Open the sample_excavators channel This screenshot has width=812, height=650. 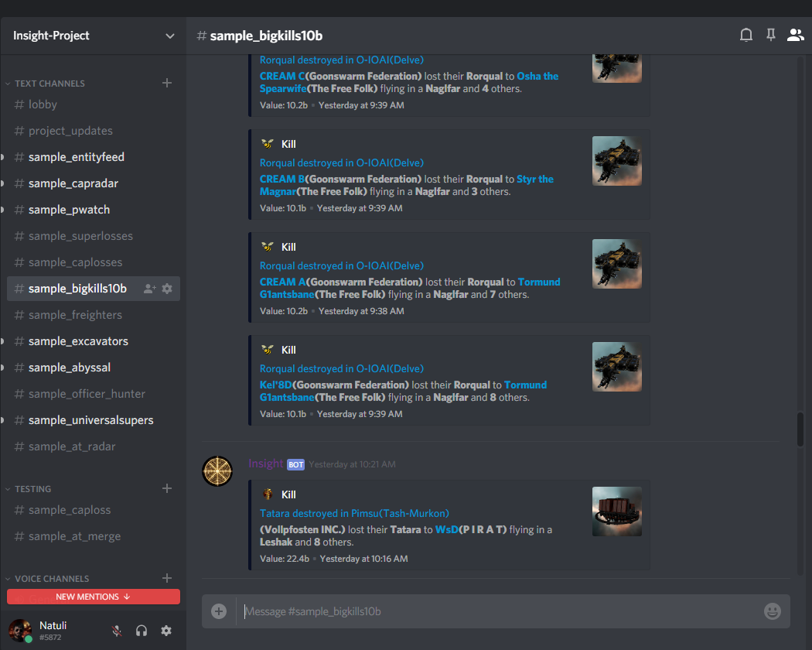[94, 341]
